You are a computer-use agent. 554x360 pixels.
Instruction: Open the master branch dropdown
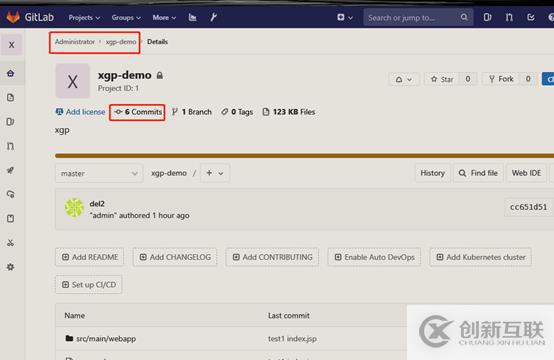point(99,173)
